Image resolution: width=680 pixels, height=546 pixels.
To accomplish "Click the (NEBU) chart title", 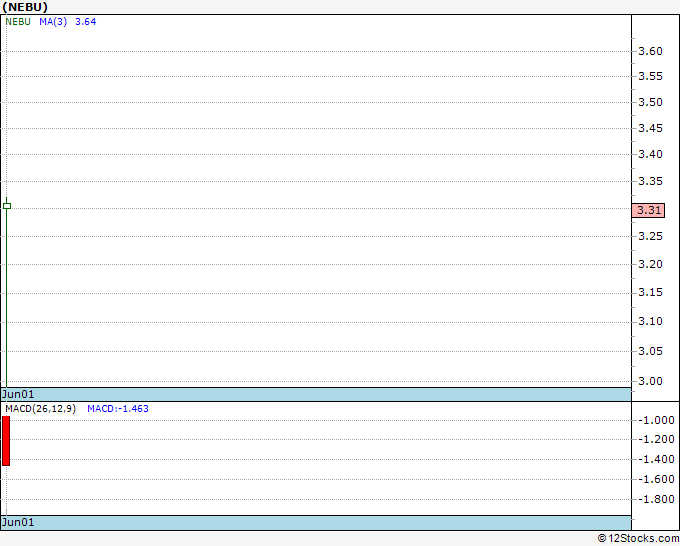I will 25,7.
